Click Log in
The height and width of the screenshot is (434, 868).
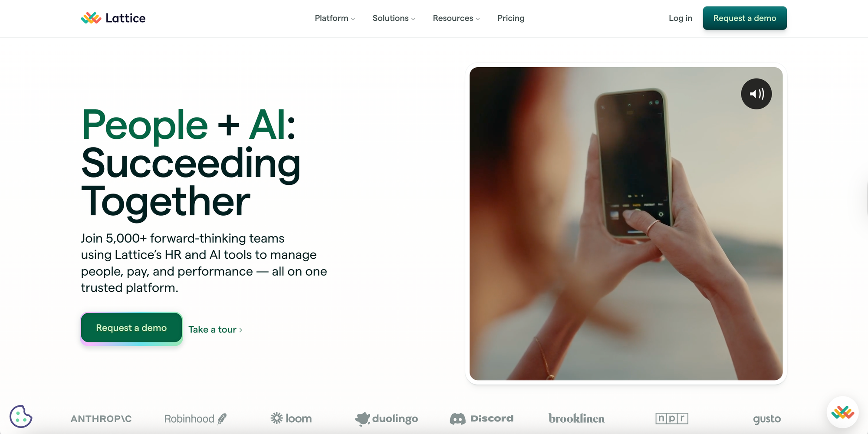coord(680,18)
